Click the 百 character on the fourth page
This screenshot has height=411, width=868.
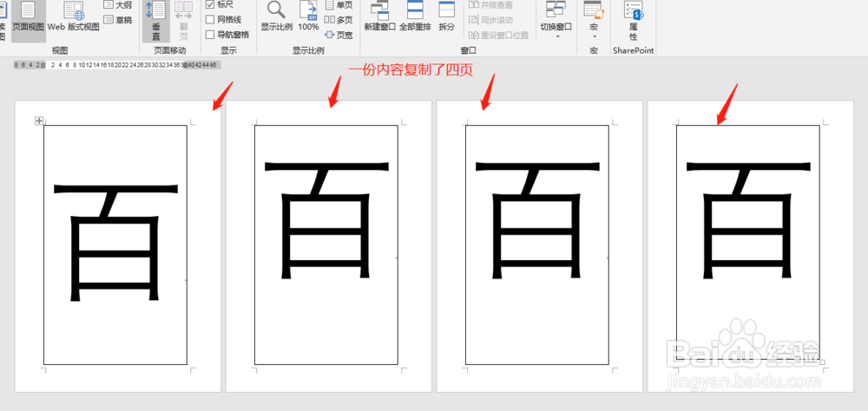click(748, 219)
